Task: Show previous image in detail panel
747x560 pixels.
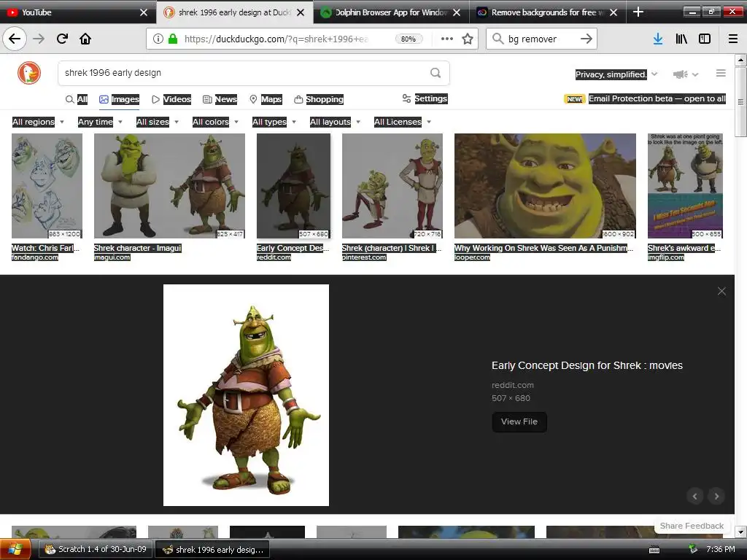Action: [x=695, y=496]
